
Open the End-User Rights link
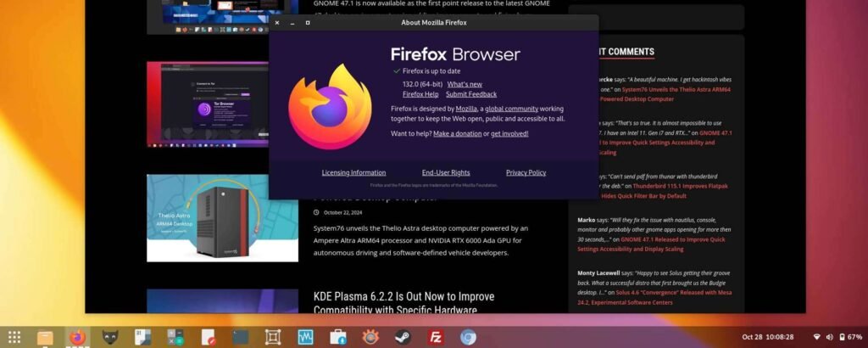446,172
